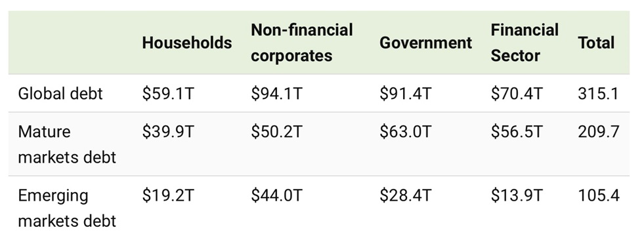Image resolution: width=644 pixels, height=242 pixels.
Task: Select the Government column header
Action: pos(425,43)
